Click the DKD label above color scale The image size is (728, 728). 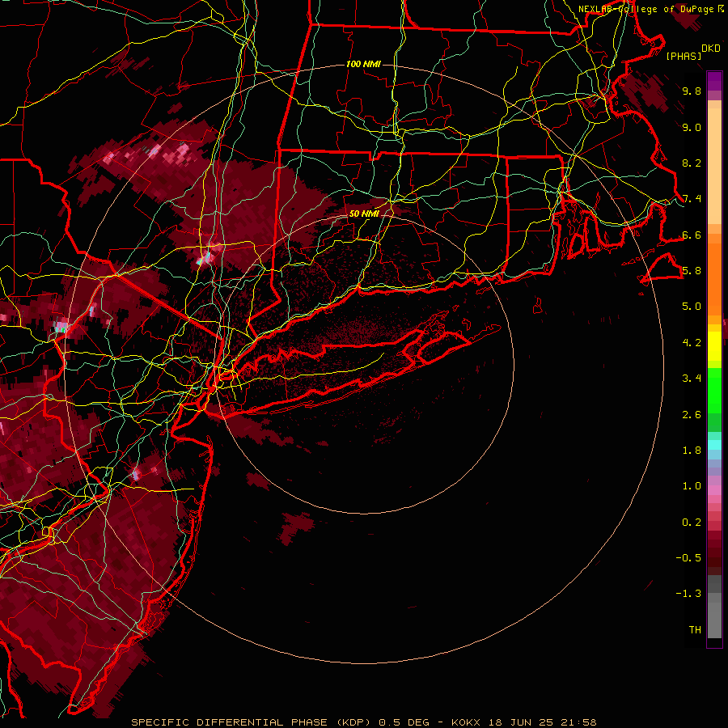(711, 49)
